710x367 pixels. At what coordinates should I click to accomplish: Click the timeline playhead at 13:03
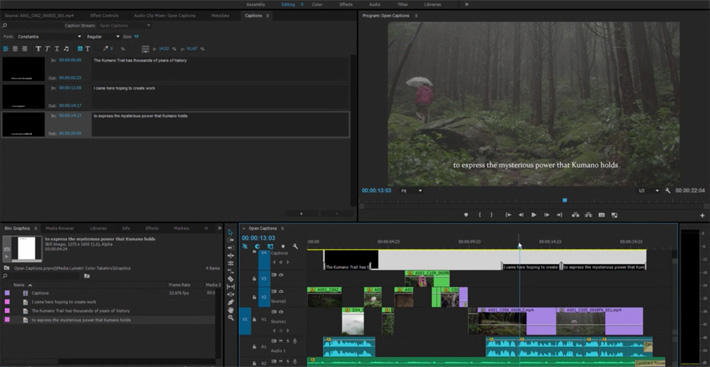pyautogui.click(x=519, y=245)
